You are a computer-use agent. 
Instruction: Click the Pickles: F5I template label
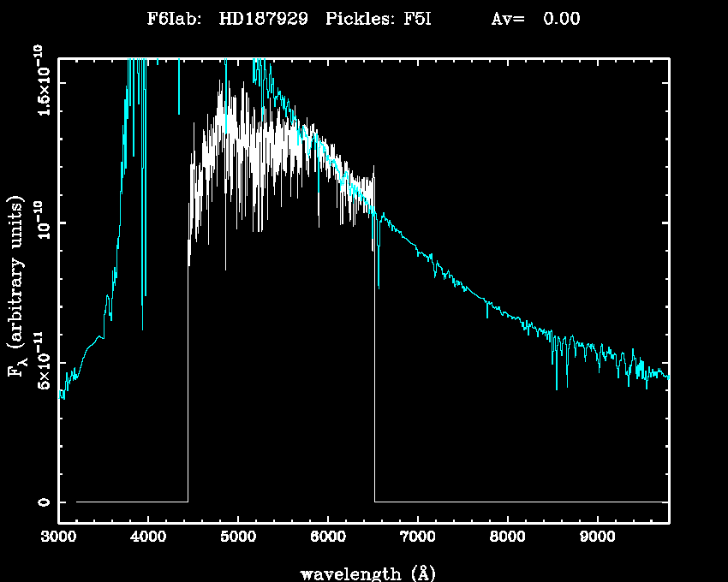click(377, 19)
